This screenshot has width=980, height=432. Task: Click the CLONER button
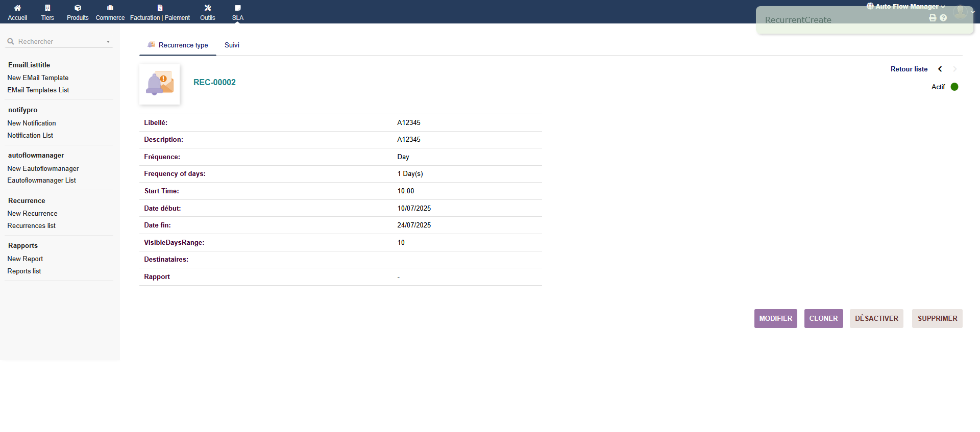click(x=823, y=318)
